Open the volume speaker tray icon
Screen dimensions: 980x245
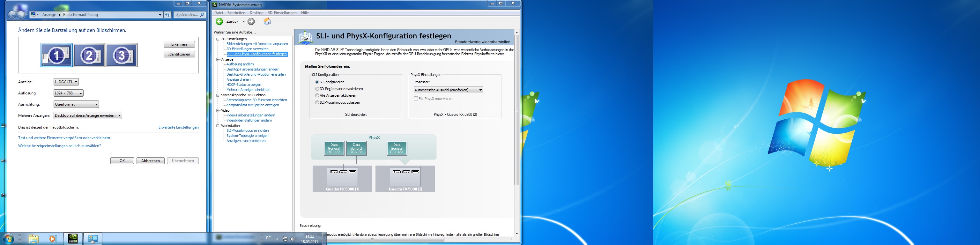(x=293, y=239)
